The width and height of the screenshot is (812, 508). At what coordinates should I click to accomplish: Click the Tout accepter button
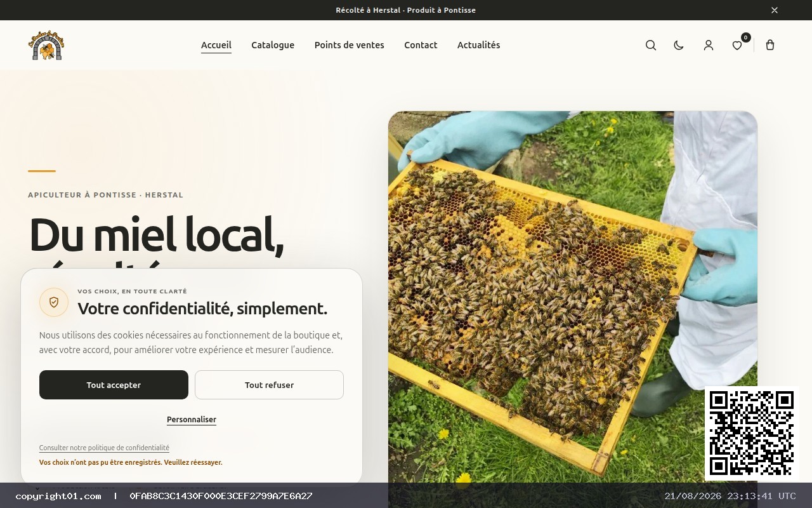click(x=114, y=385)
